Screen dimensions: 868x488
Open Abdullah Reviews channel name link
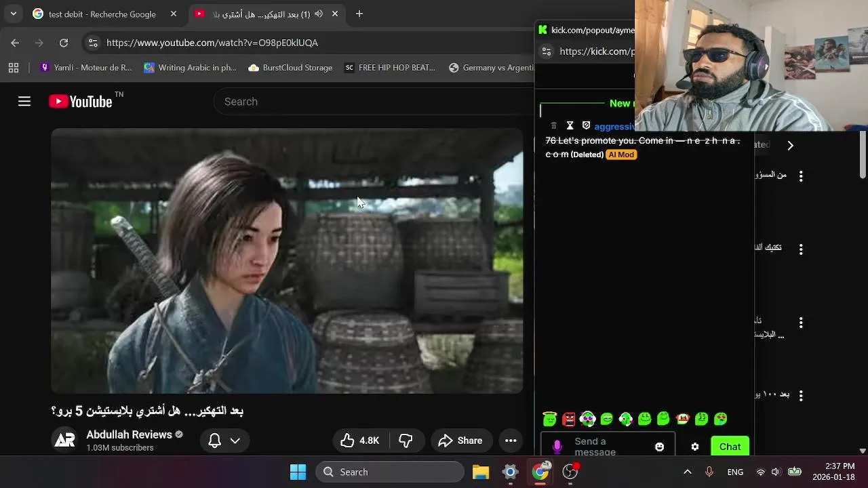[x=129, y=434]
